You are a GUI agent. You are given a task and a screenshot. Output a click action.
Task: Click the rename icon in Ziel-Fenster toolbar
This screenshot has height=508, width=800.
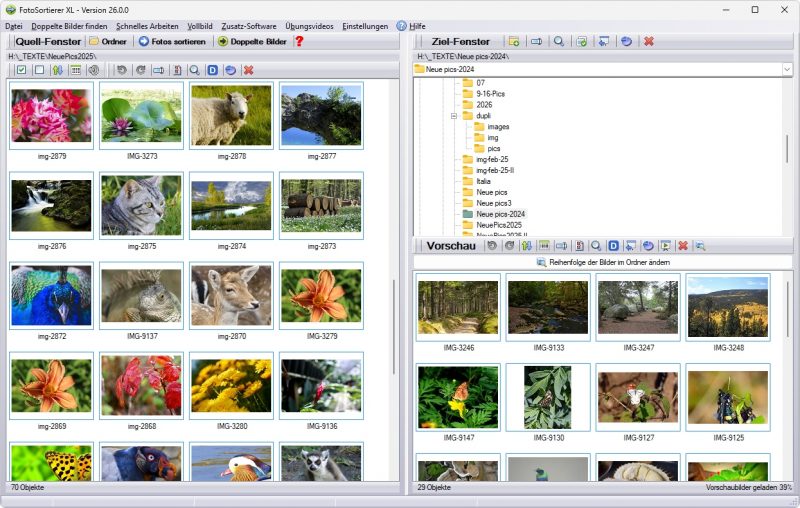point(536,41)
